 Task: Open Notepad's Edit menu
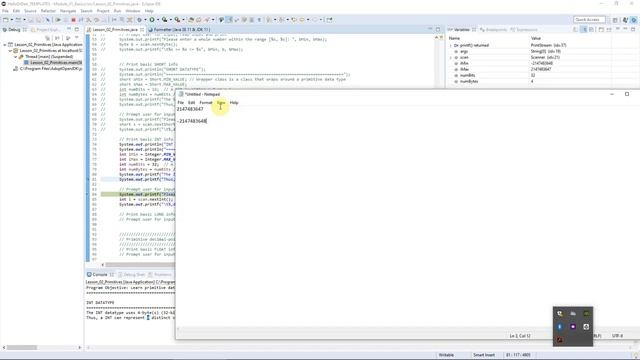coord(191,102)
